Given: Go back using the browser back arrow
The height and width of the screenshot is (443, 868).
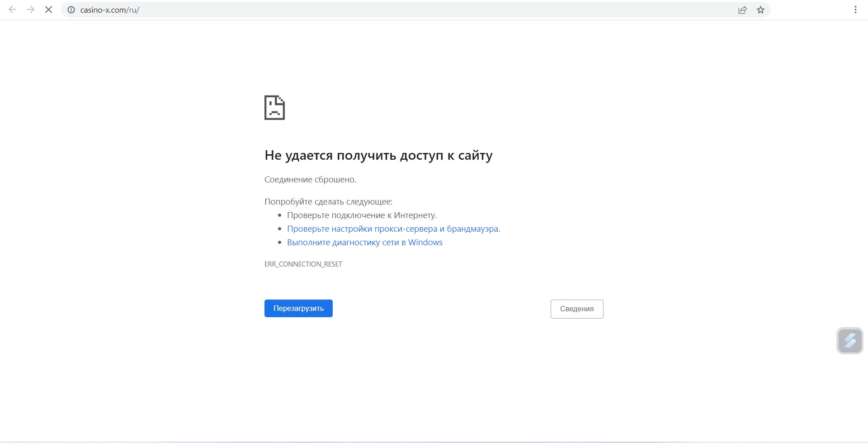Looking at the screenshot, I should (x=12, y=10).
